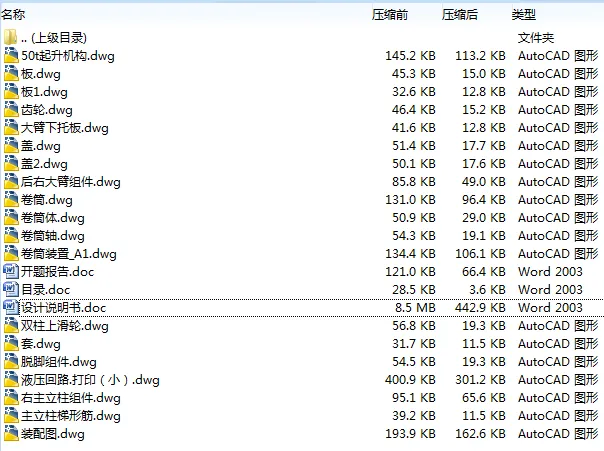This screenshot has height=451, width=604.
Task: Select the 50t起升机构.dwg file icon
Action: coord(11,55)
